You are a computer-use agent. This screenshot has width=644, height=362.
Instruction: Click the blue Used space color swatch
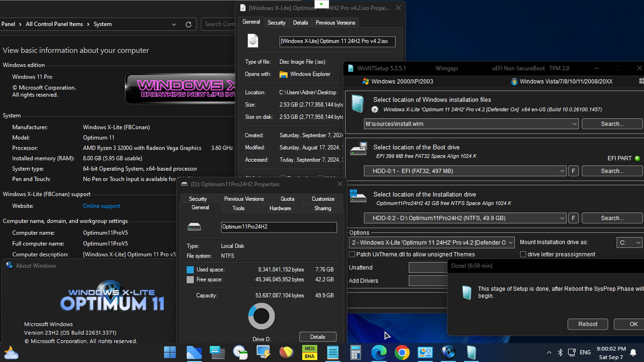[x=190, y=269]
